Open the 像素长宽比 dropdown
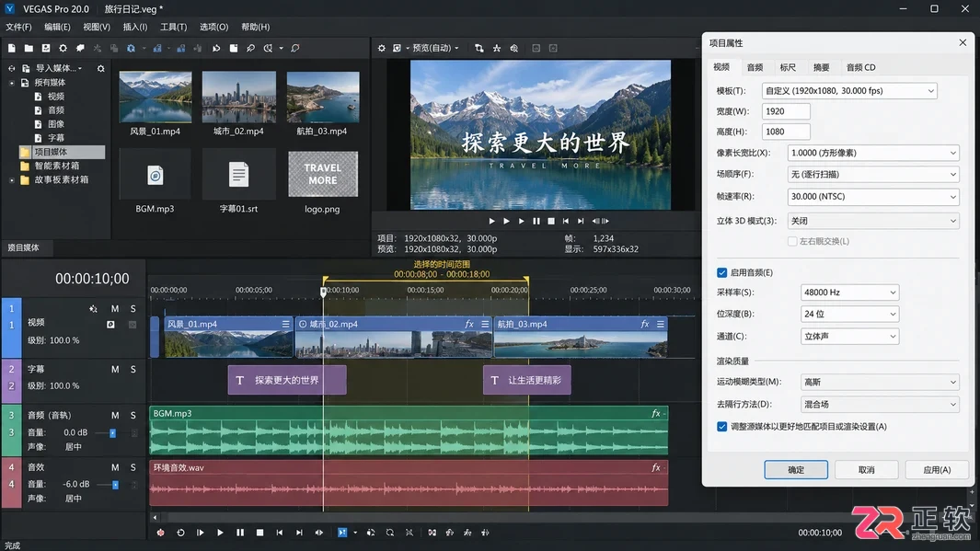The height and width of the screenshot is (551, 980). pyautogui.click(x=873, y=153)
